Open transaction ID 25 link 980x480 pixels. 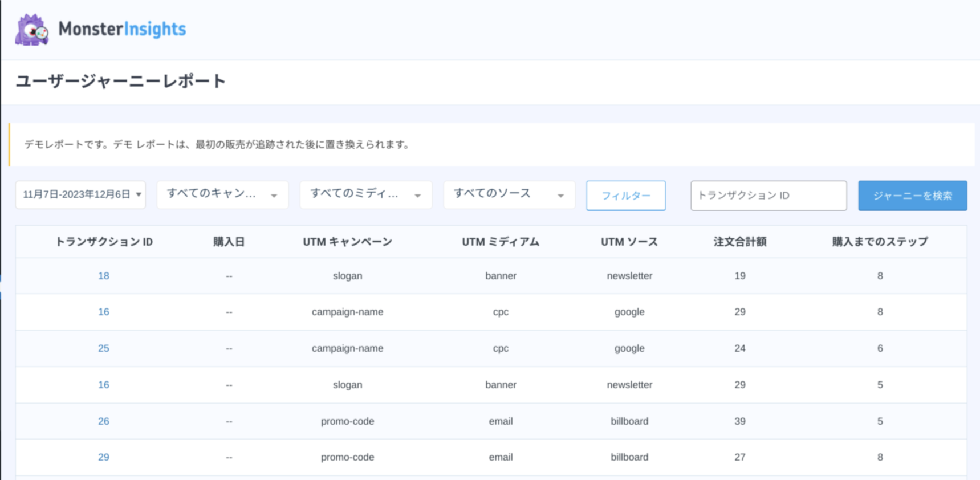coord(103,348)
